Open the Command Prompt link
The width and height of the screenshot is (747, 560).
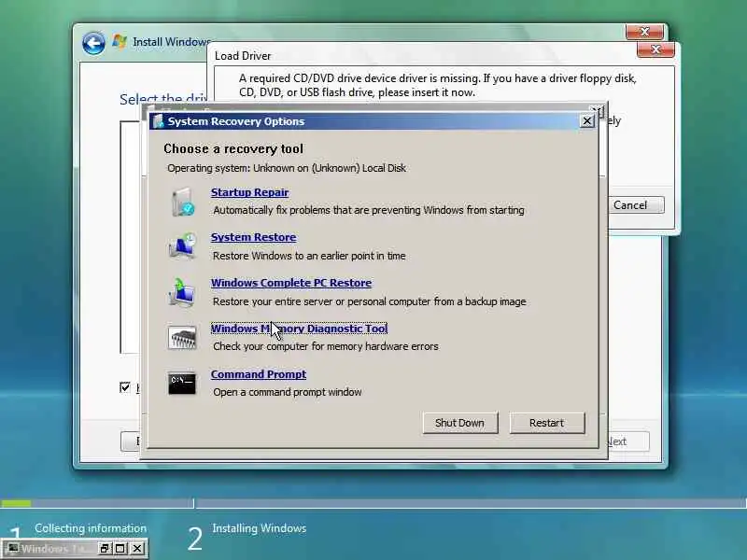coord(259,374)
